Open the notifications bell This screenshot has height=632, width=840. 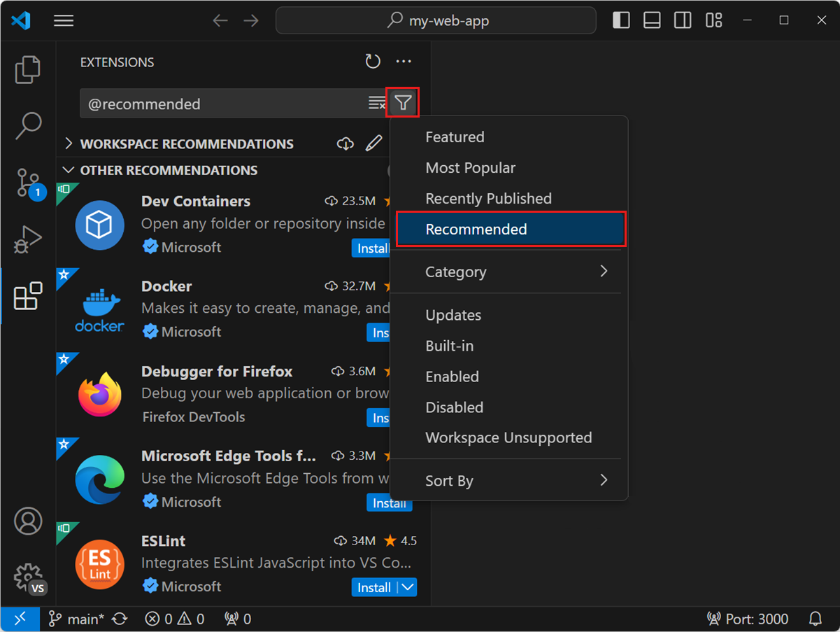pos(816,619)
